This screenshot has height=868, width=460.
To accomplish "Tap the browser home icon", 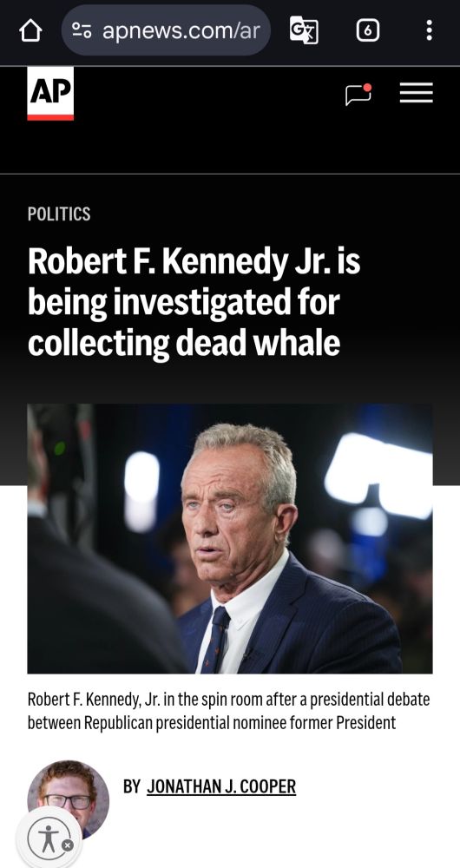I will [x=30, y=30].
